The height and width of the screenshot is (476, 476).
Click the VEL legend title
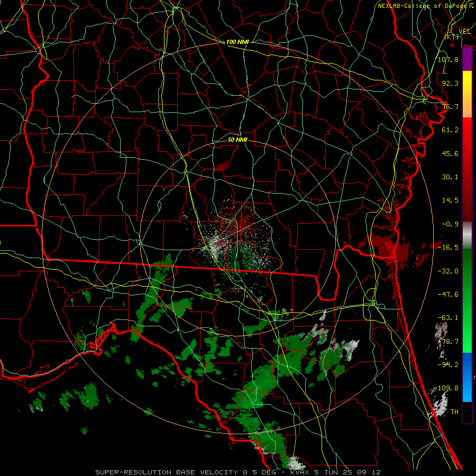pos(464,31)
